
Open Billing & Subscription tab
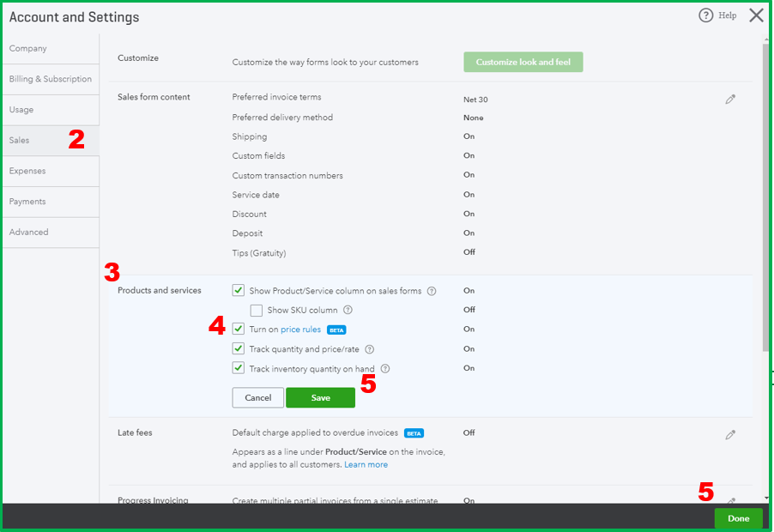(51, 79)
